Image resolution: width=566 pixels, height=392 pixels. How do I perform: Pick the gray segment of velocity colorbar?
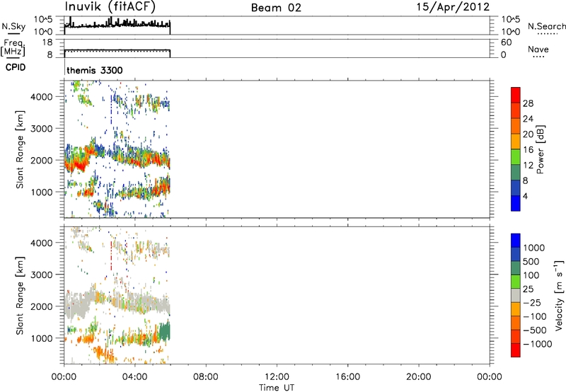tap(516, 295)
